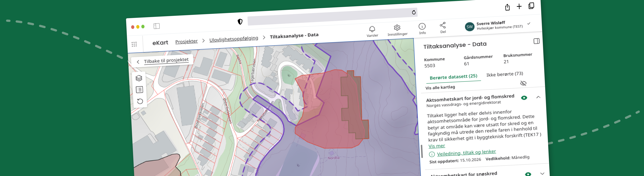Click Tilbake til prosjektet button
This screenshot has height=176, width=644.
[162, 61]
